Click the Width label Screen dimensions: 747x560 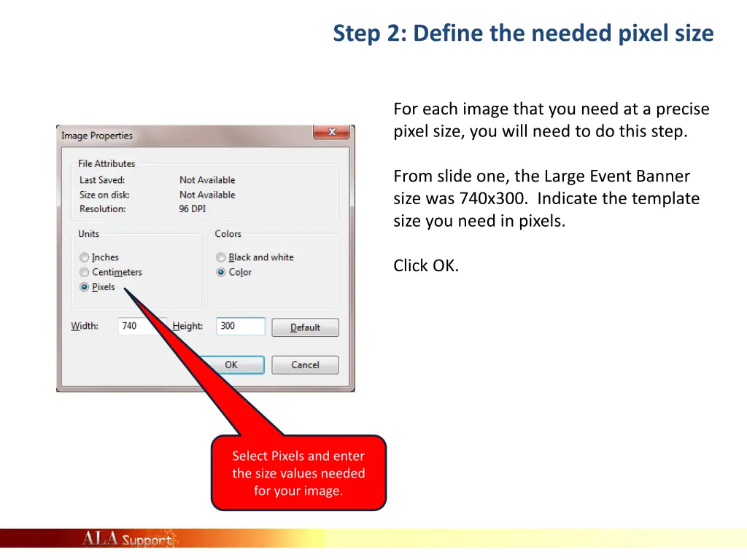[85, 326]
